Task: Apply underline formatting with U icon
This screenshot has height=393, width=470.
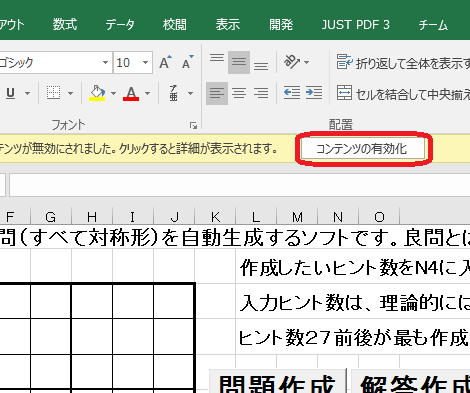Action: [x=11, y=93]
